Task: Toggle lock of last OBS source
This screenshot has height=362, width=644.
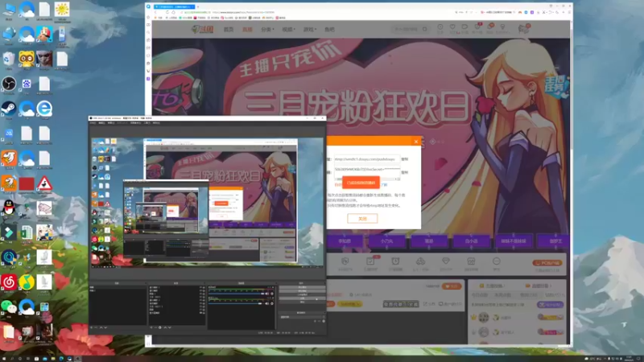Action: tap(204, 313)
